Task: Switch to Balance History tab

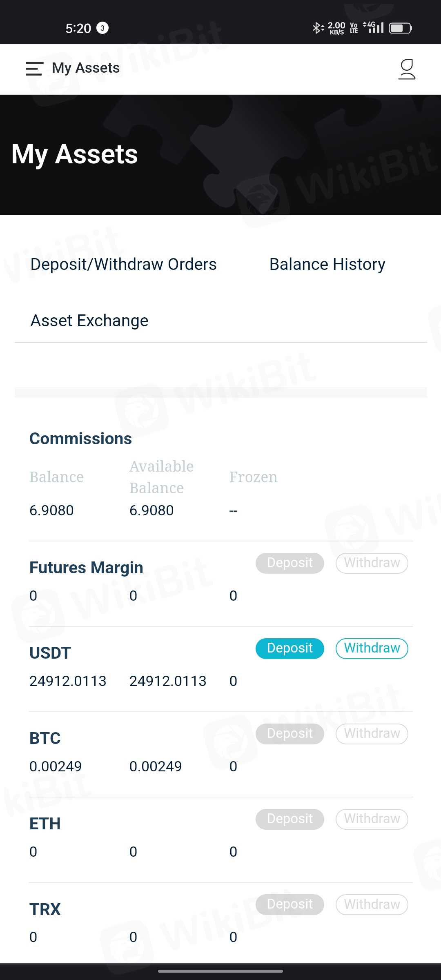Action: pos(327,264)
